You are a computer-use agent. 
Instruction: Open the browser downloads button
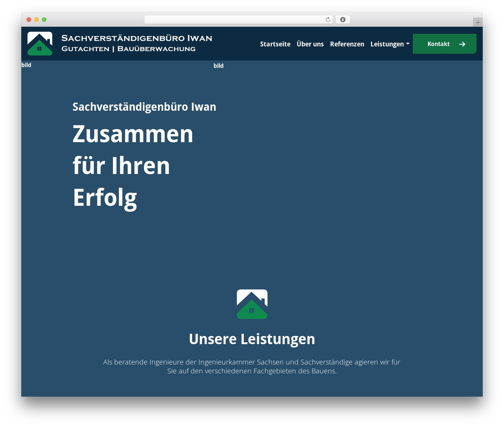coord(343,20)
